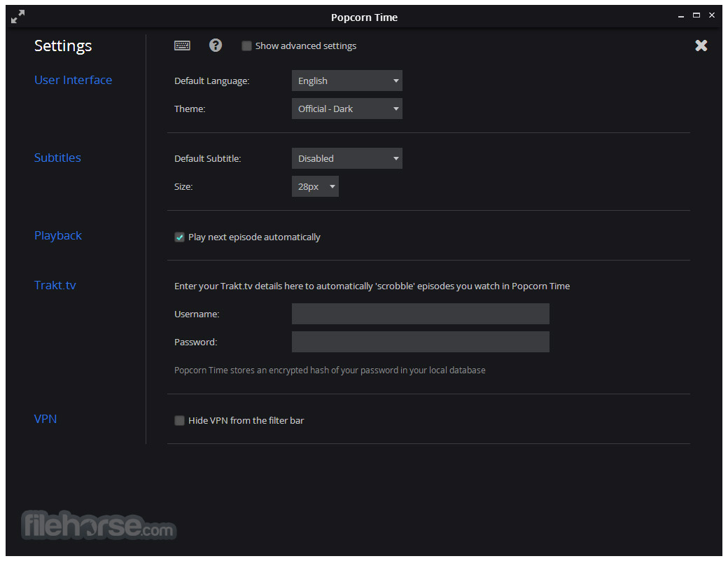Select the Playback section heading

pyautogui.click(x=58, y=235)
